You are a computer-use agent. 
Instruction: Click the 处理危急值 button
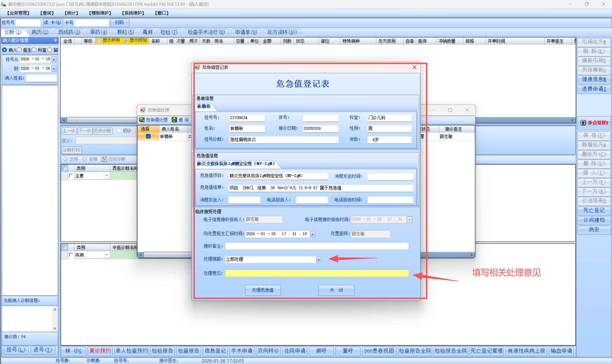(x=263, y=290)
